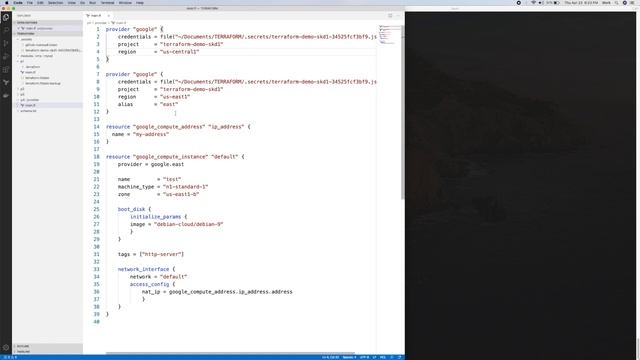Click the text "us-central1" on line 4

(180, 52)
